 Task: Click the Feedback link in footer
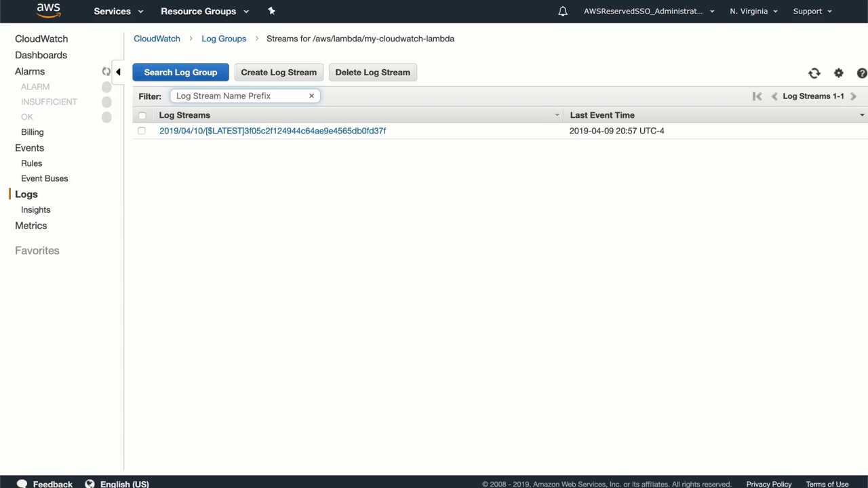pyautogui.click(x=53, y=484)
